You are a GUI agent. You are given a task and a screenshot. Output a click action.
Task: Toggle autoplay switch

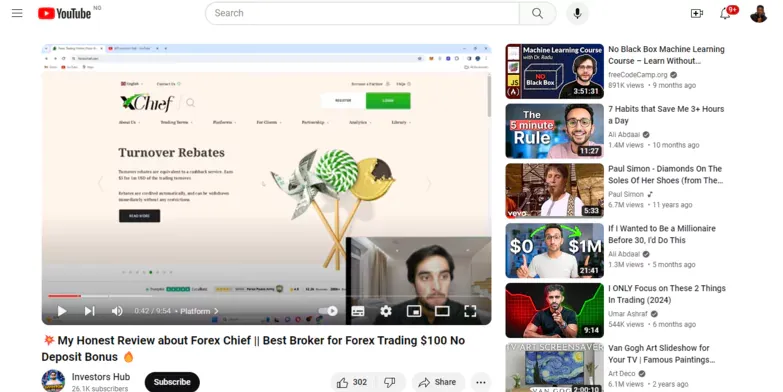pos(328,311)
